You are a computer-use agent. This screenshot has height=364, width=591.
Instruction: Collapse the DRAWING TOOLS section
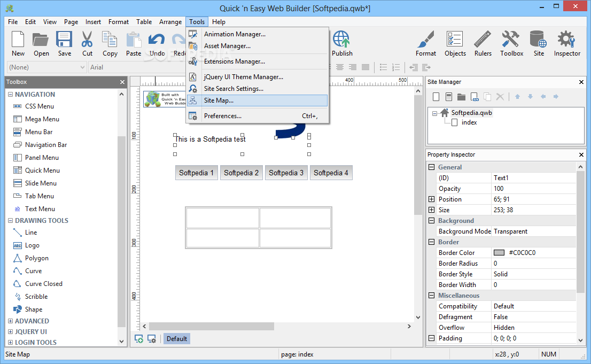(11, 220)
